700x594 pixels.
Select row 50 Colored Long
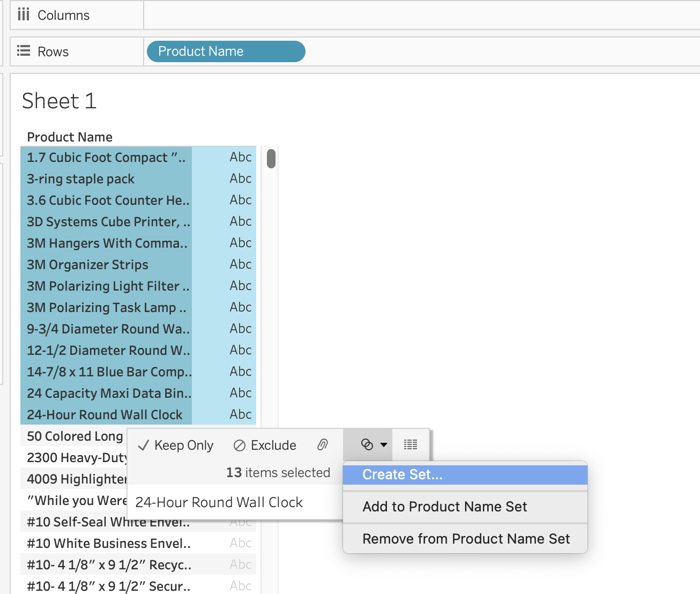point(74,436)
